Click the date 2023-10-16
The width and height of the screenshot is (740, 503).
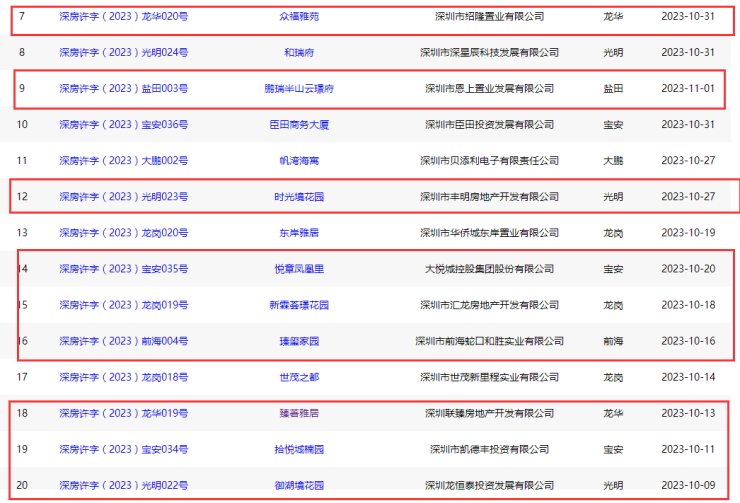coord(688,341)
